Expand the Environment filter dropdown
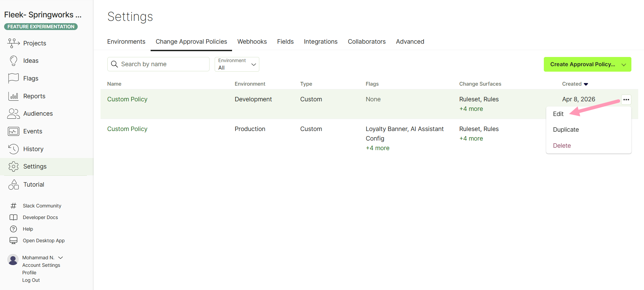This screenshot has width=644, height=290. point(237,64)
